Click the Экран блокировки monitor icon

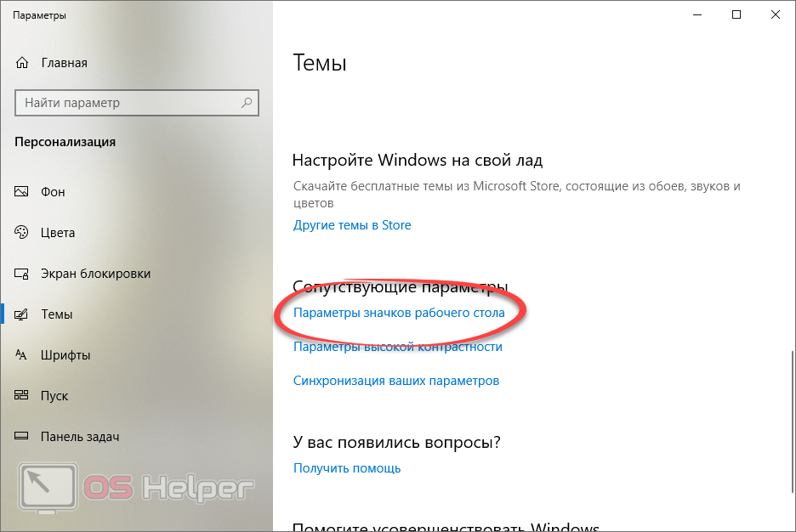pyautogui.click(x=21, y=274)
